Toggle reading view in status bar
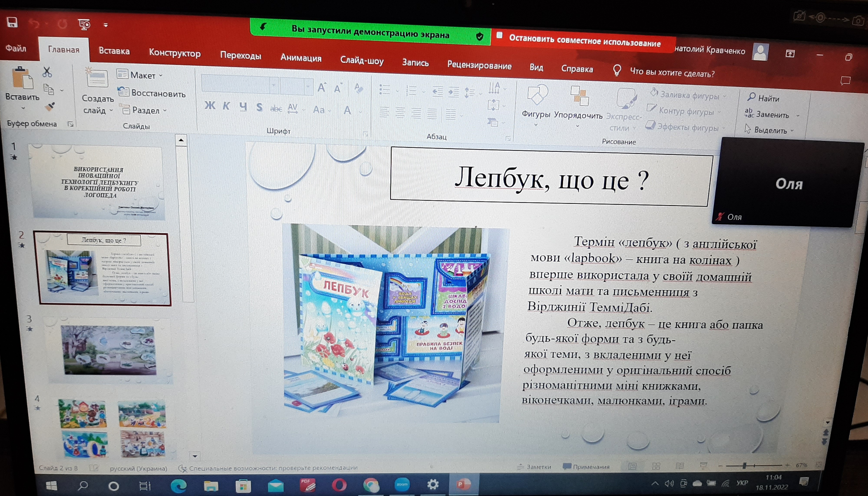868x496 pixels. [679, 466]
